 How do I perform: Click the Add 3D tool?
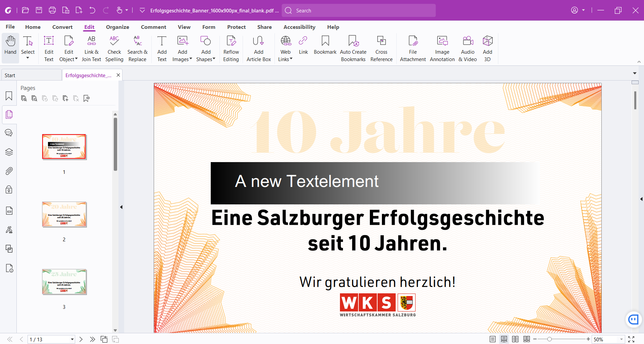coord(488,48)
